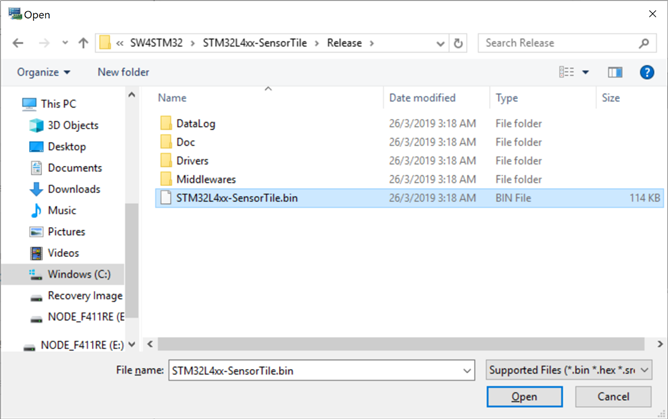Close the Open dialog

click(x=652, y=14)
